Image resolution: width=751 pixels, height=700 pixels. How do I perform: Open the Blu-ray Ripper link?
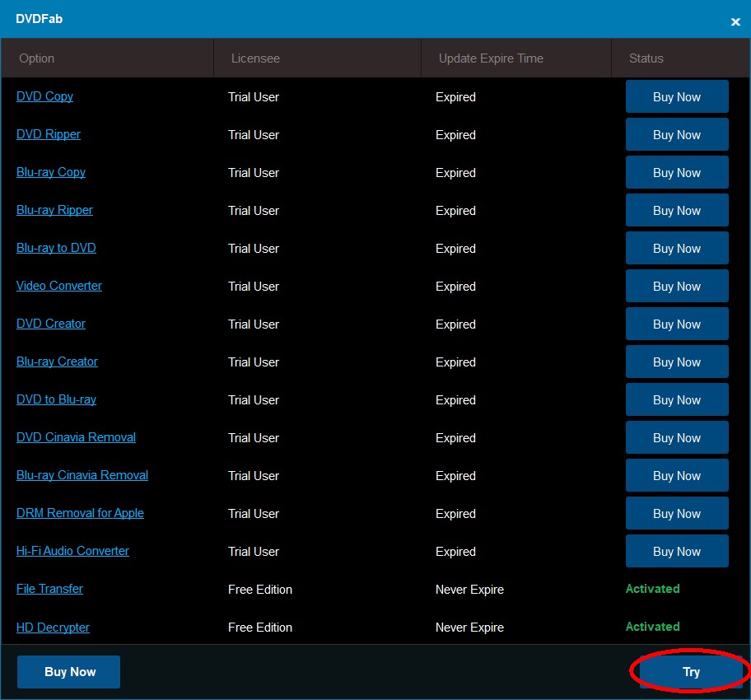click(54, 210)
